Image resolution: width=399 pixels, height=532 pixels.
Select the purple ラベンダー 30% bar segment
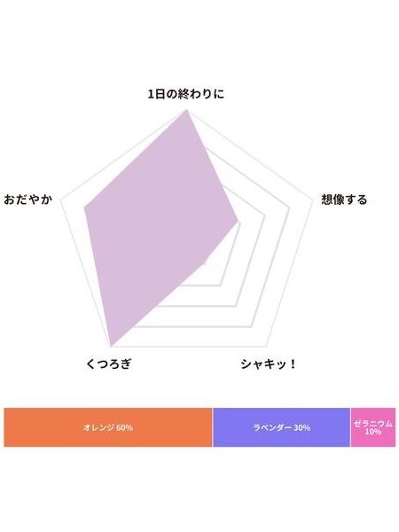(x=282, y=427)
